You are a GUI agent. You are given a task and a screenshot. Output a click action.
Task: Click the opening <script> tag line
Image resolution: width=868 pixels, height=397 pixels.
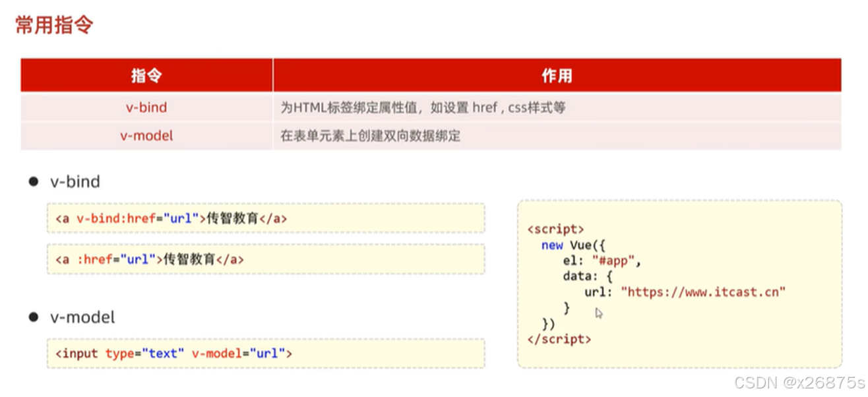click(x=555, y=229)
